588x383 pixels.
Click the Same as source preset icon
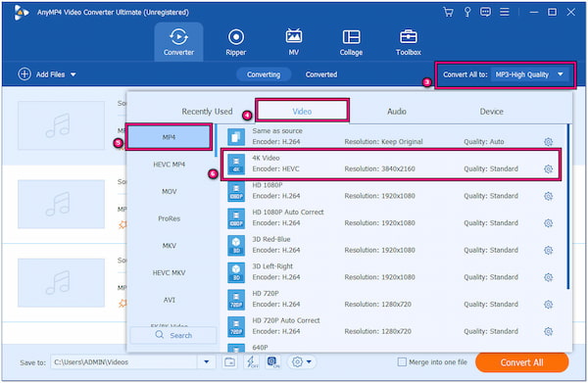pos(236,137)
